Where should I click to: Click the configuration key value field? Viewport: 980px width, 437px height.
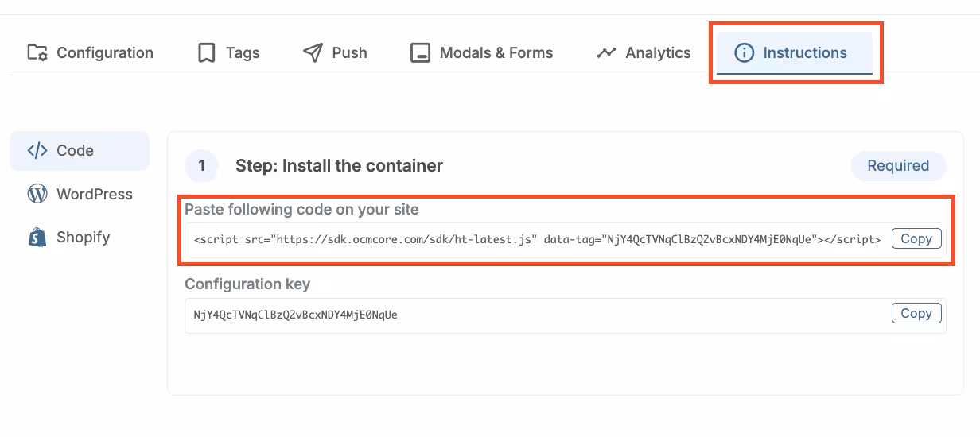(x=537, y=315)
